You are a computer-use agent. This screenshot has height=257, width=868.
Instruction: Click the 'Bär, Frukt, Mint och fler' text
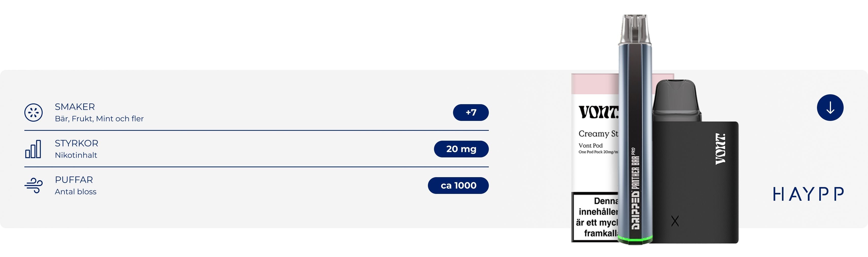99,119
